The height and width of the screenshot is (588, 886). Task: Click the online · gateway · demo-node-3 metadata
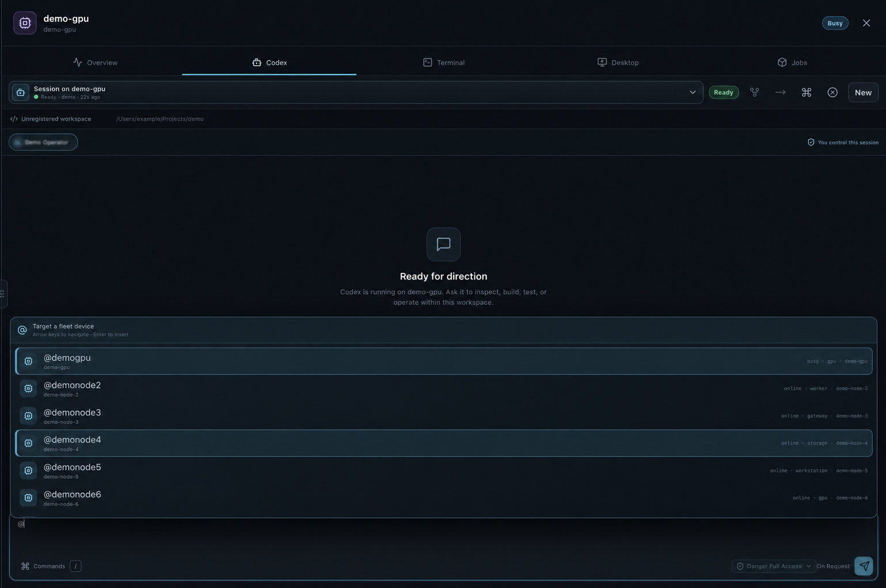(x=824, y=416)
